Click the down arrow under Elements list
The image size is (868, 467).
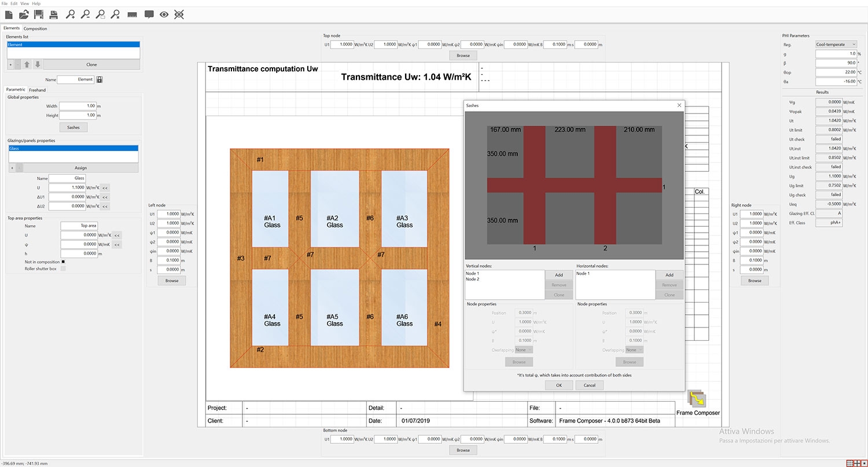tap(38, 64)
